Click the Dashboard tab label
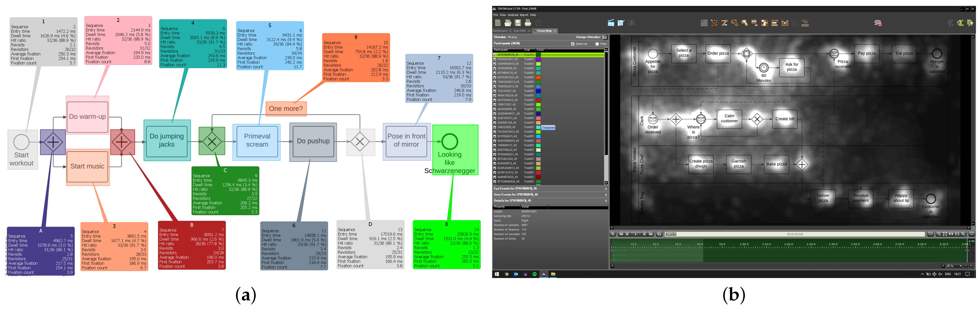 coord(500,31)
